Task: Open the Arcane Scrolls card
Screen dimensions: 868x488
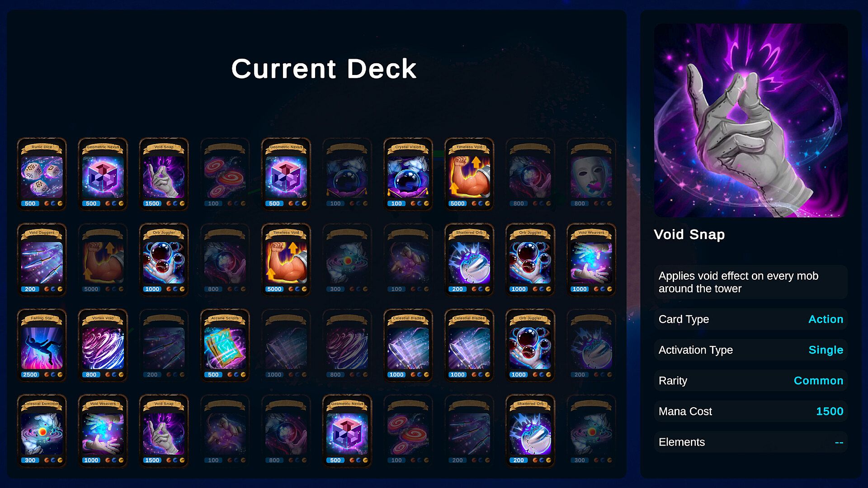Action: pyautogui.click(x=225, y=345)
